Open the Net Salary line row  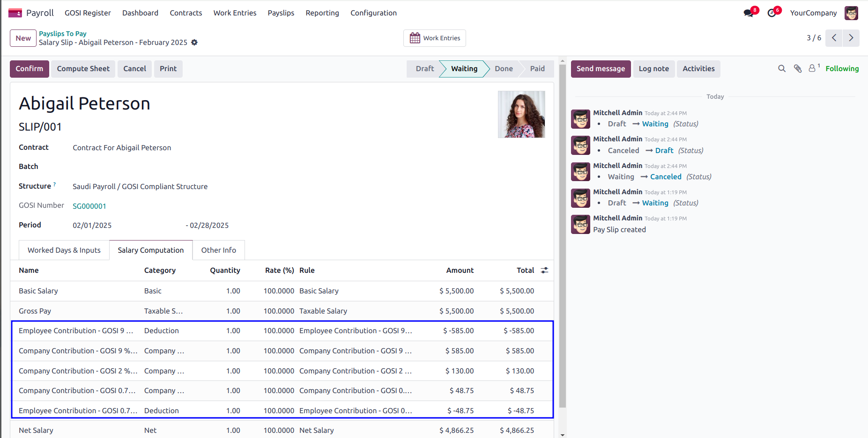point(282,430)
